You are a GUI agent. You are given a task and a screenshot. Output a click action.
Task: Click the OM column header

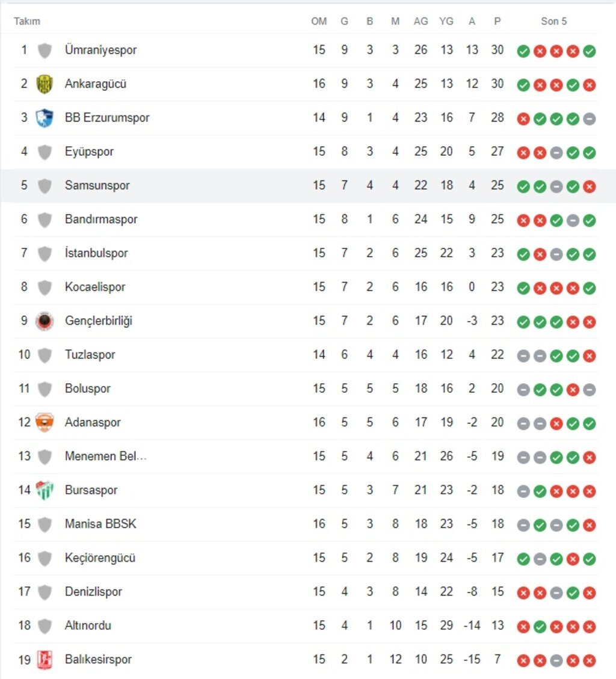[319, 22]
